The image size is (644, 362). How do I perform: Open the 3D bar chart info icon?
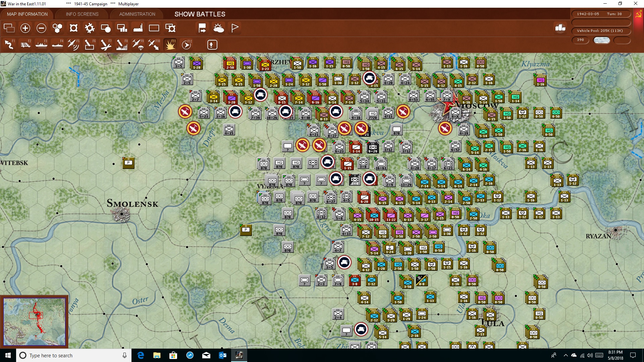pyautogui.click(x=560, y=28)
